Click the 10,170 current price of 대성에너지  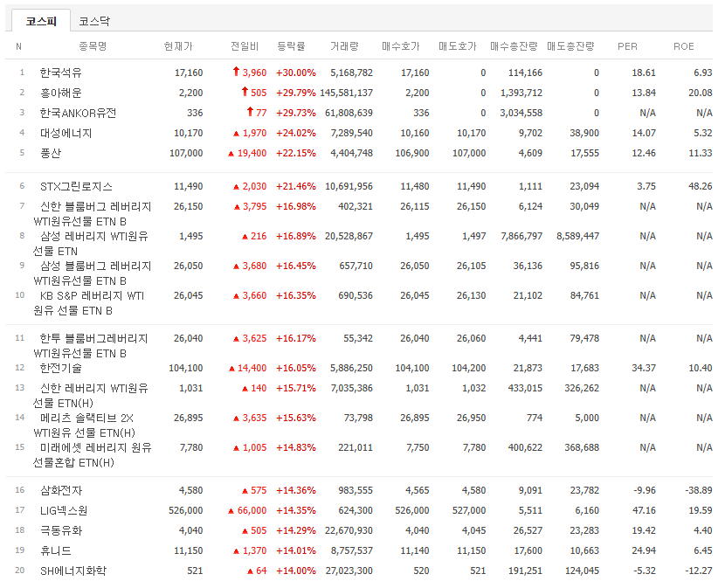(x=188, y=133)
